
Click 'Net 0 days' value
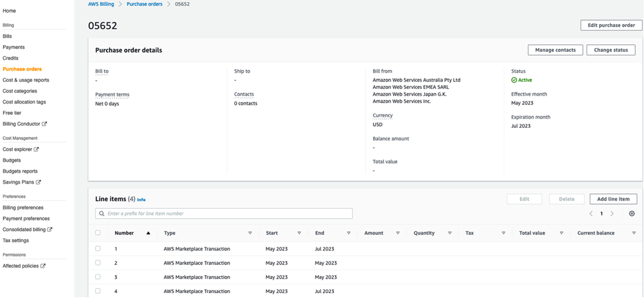tap(107, 104)
